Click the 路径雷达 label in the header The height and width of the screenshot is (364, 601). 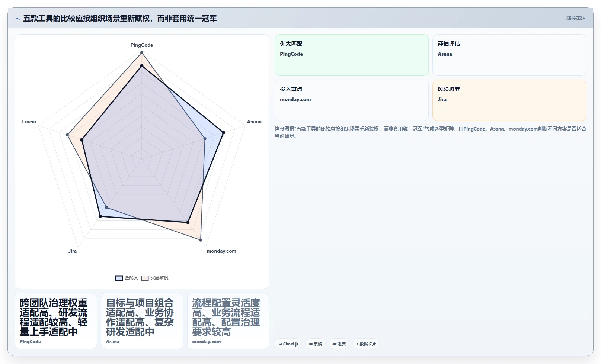[x=576, y=18]
